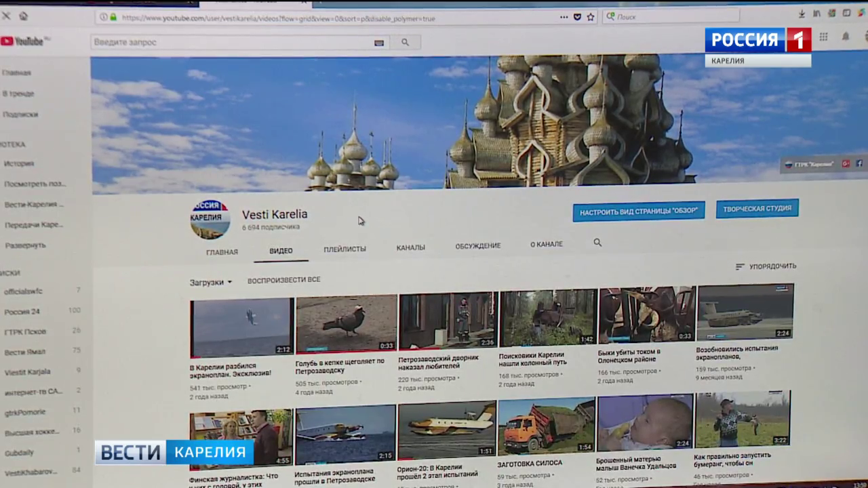The image size is (868, 488).
Task: Open the page actions three-dots icon
Action: tap(564, 17)
